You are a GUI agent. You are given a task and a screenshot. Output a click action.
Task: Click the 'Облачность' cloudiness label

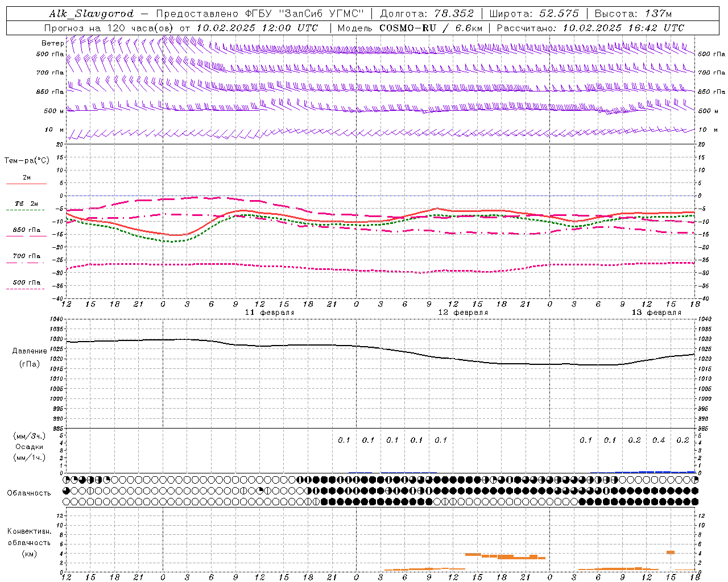29,493
